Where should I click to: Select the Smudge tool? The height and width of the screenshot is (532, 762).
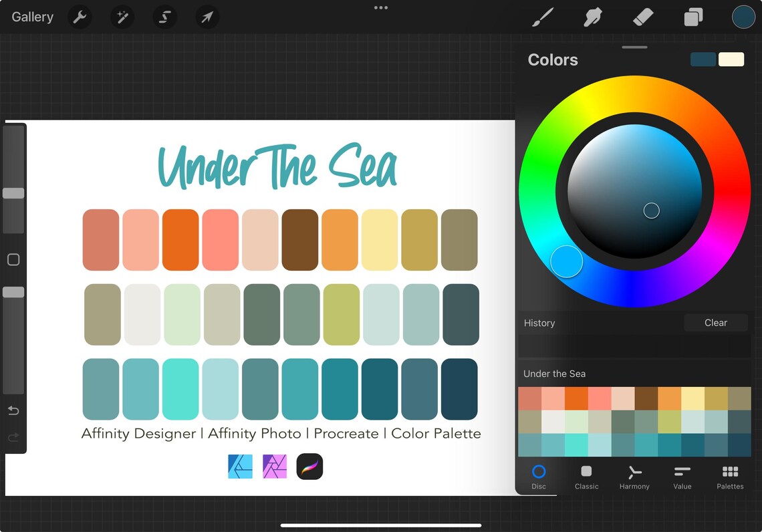[593, 17]
